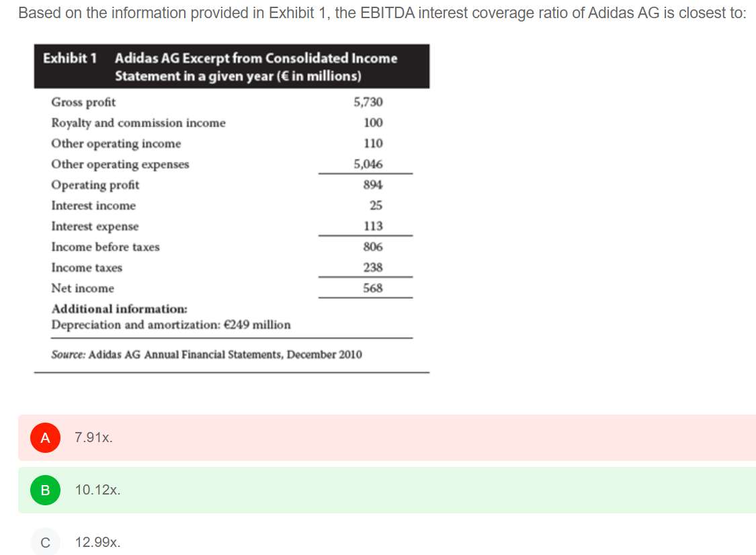The width and height of the screenshot is (756, 555).
Task: Click the Royalty and commission income label
Action: point(138,123)
